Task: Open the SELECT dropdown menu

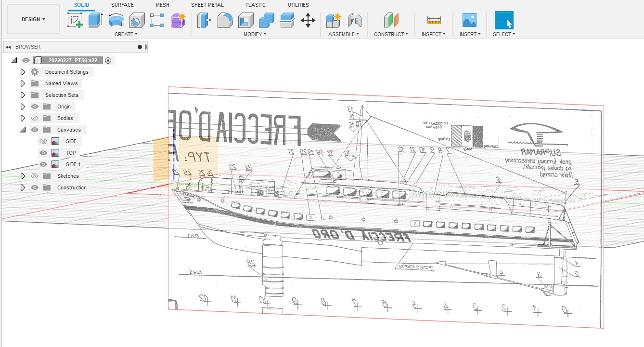Action: 504,34
